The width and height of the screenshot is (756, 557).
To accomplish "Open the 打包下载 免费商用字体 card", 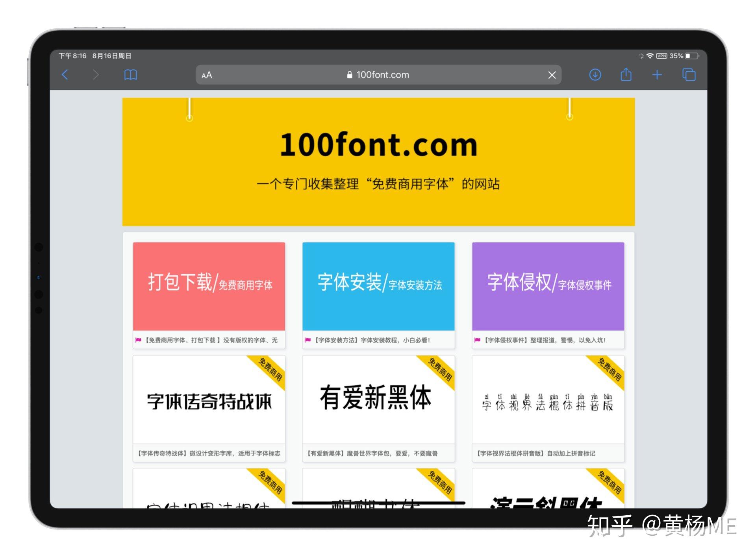I will [x=209, y=286].
